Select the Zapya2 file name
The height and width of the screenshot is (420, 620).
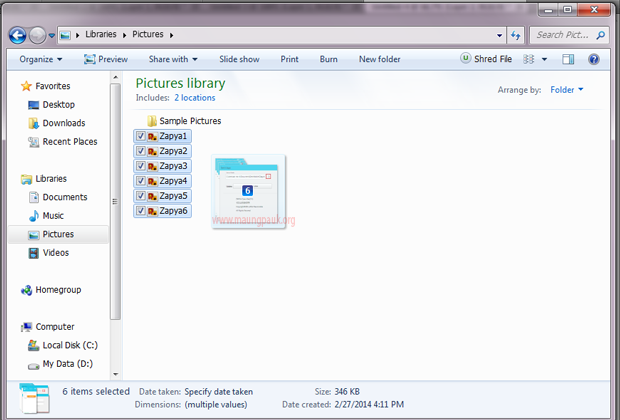tap(173, 151)
